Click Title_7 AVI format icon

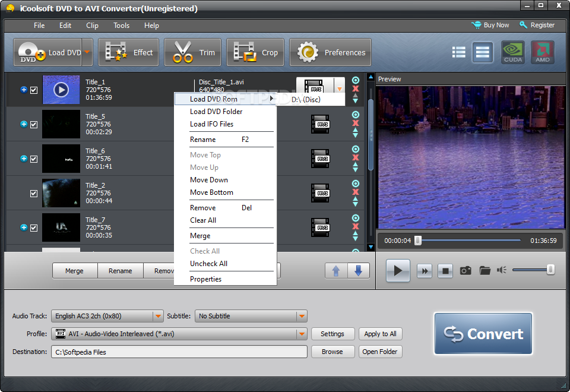tap(320, 227)
